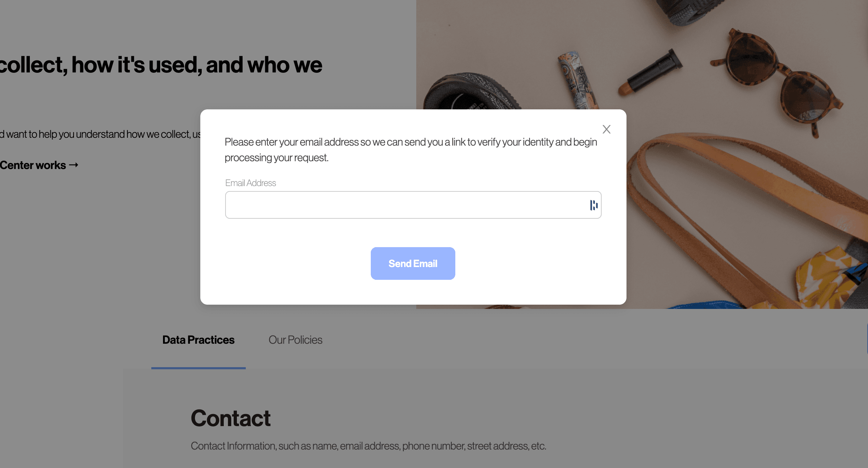Click the arrow icon after "Center works"
Viewport: 868px width, 468px height.
(74, 165)
